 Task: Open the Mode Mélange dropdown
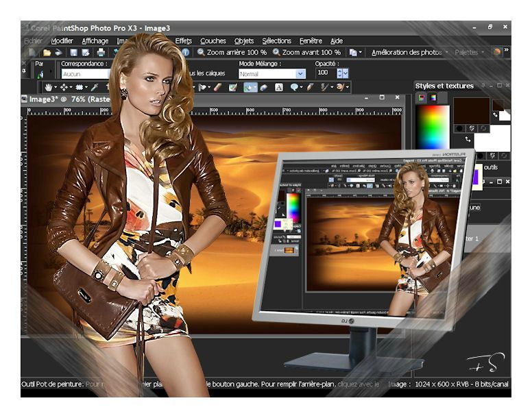pos(300,73)
